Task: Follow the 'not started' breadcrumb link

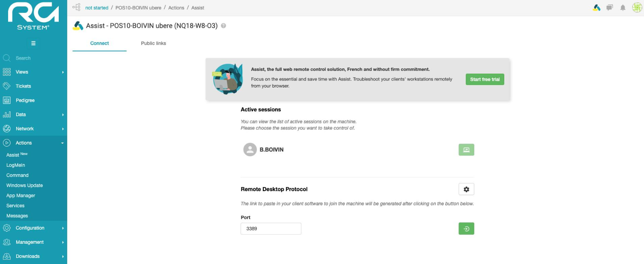Action: 97,8
